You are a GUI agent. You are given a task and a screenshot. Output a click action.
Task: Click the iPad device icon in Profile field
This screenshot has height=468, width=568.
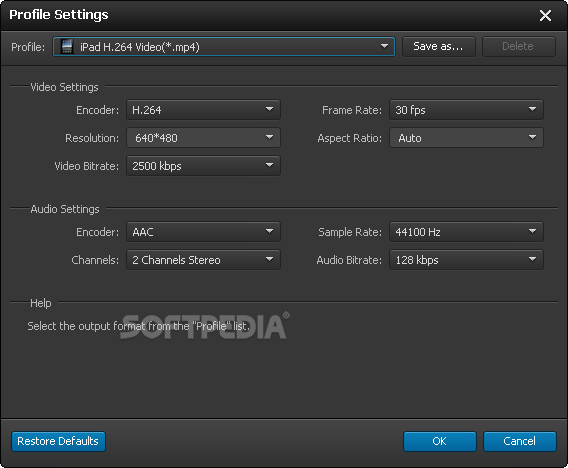67,47
